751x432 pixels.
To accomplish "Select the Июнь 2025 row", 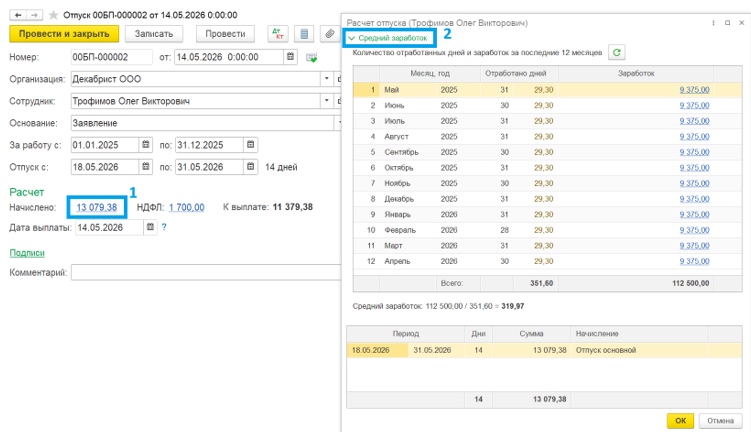I will tap(547, 105).
